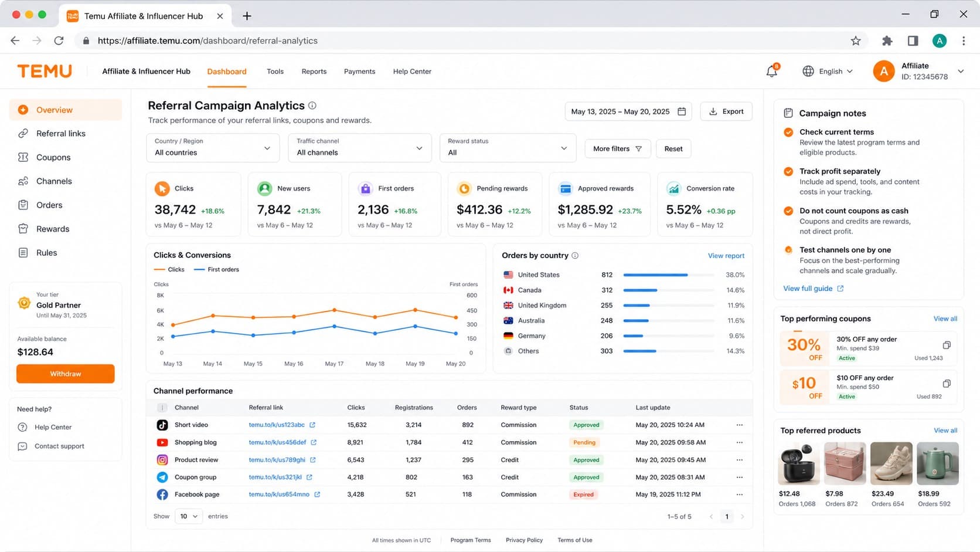Expand the Country / Region dropdown
This screenshot has width=980, height=552.
tap(213, 148)
